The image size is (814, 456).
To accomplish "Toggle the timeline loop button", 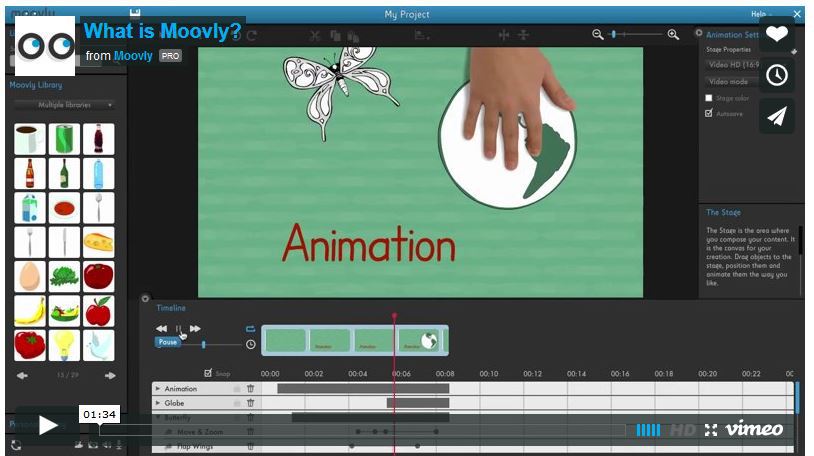I will click(250, 329).
